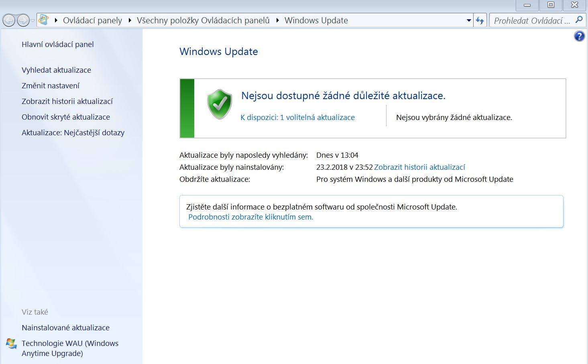
Task: Open Aktualizace: Nejčastější dotazy
Action: 73,132
